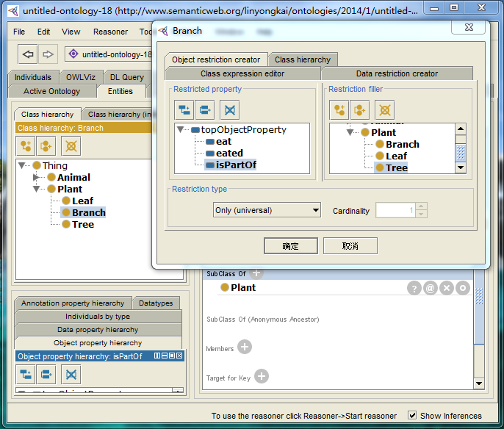Open the OWLViz tab
This screenshot has width=504, height=429.
[81, 77]
